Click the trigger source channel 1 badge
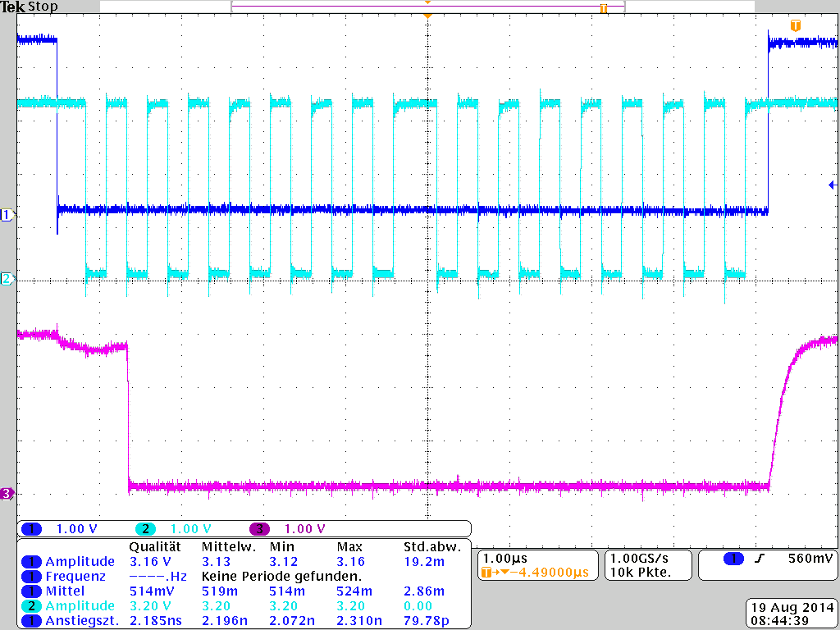Viewport: 840px width, 630px height. [x=733, y=559]
